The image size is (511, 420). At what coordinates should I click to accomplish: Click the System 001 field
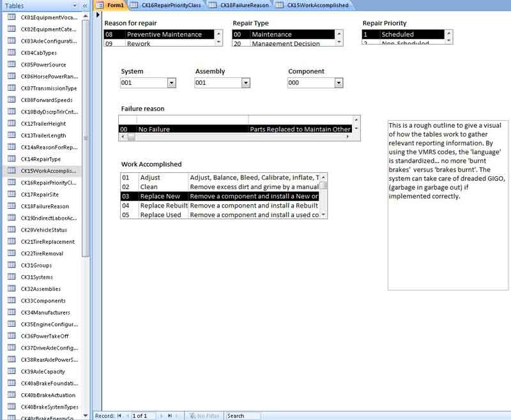[144, 83]
